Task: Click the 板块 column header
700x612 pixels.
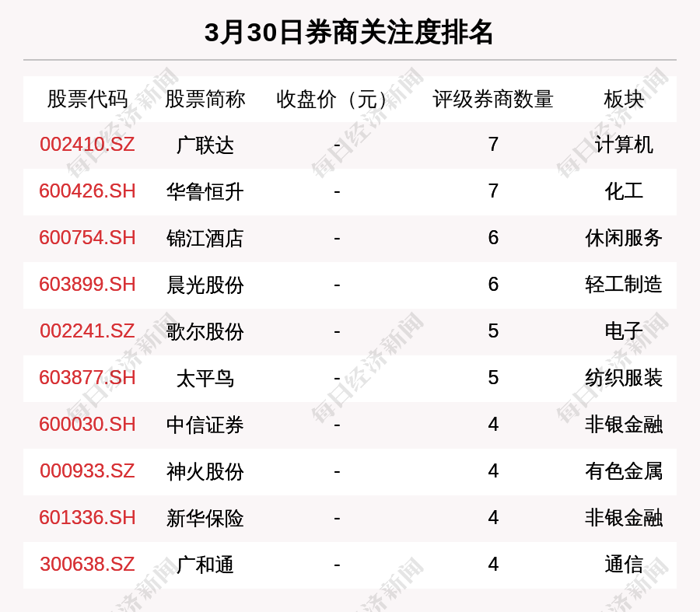Action: click(x=624, y=99)
